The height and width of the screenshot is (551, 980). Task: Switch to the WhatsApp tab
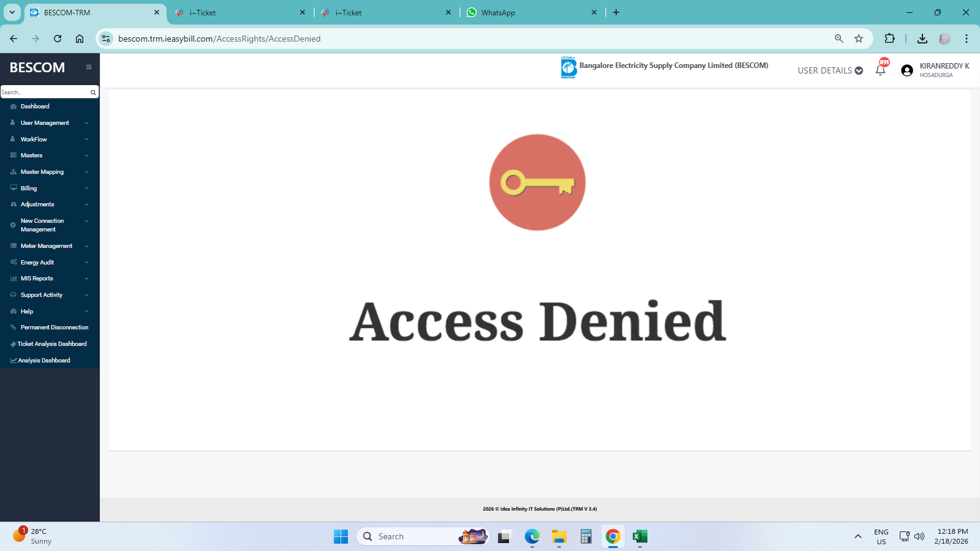tap(532, 12)
